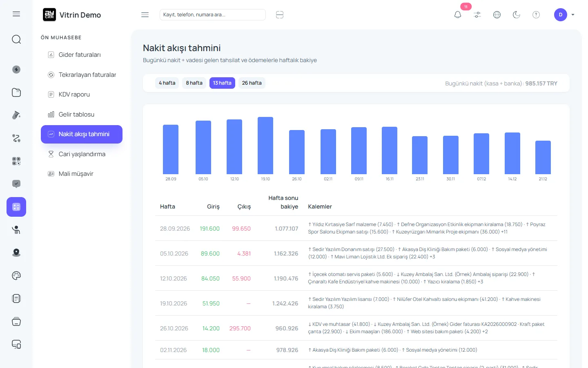This screenshot has width=588, height=368.
Task: Click the Hafta column header
Action: 167,206
